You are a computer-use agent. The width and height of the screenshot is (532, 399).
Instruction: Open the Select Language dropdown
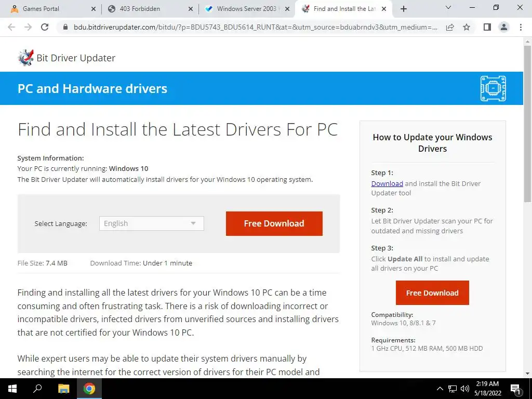[x=152, y=223]
